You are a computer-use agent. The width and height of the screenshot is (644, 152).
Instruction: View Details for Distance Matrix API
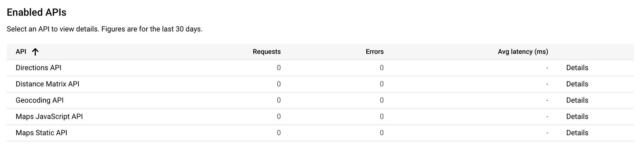[577, 84]
